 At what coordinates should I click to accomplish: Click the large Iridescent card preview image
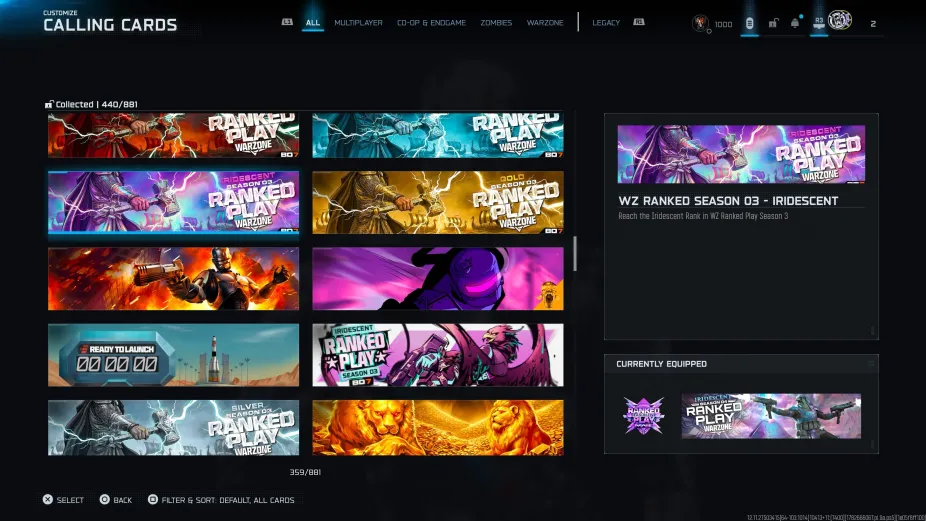point(741,154)
